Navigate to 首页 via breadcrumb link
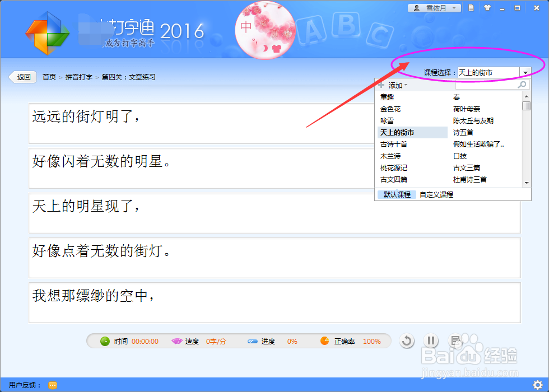 point(49,77)
